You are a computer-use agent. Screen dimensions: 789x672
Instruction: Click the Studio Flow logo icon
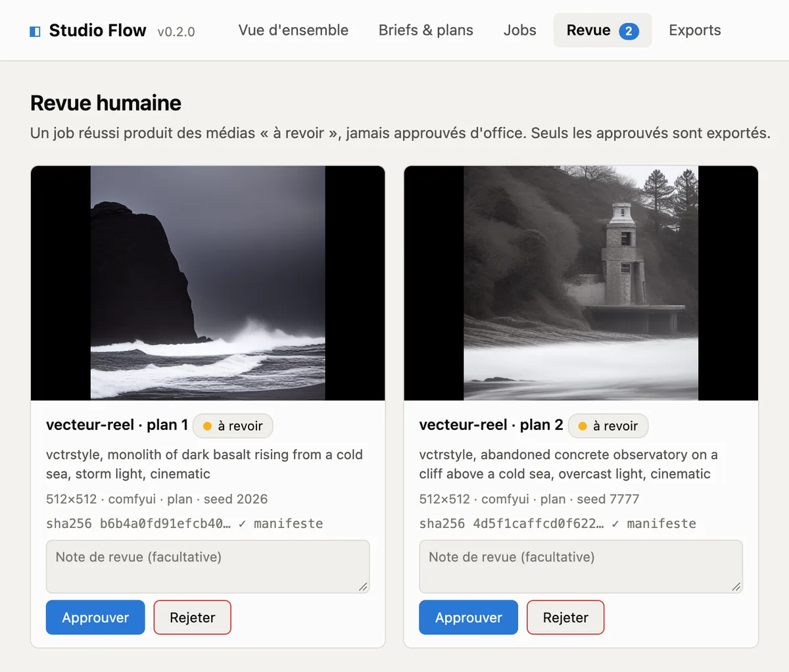click(x=36, y=31)
